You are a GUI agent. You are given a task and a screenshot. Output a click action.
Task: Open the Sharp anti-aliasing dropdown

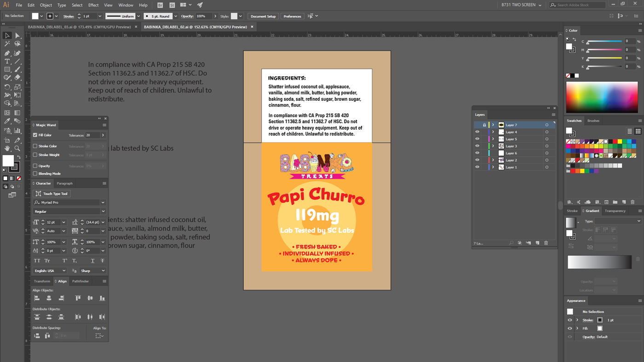pos(92,271)
